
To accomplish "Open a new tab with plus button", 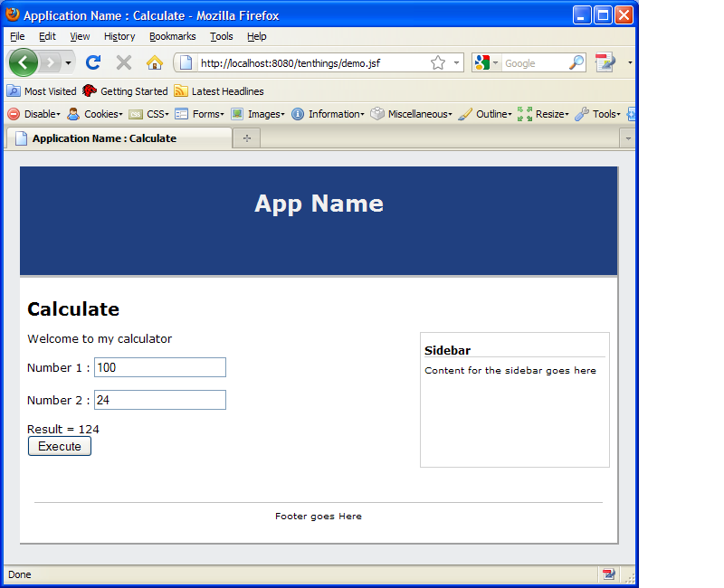I will coord(247,138).
